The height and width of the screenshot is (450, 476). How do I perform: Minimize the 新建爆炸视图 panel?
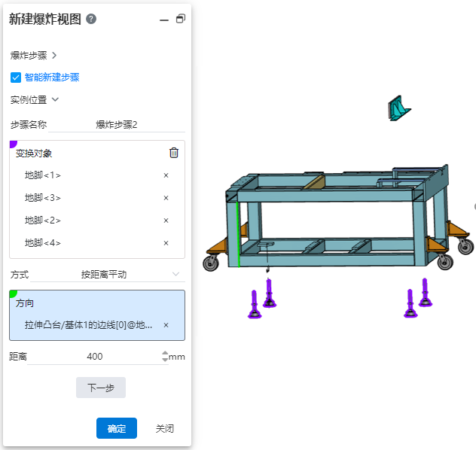click(164, 20)
